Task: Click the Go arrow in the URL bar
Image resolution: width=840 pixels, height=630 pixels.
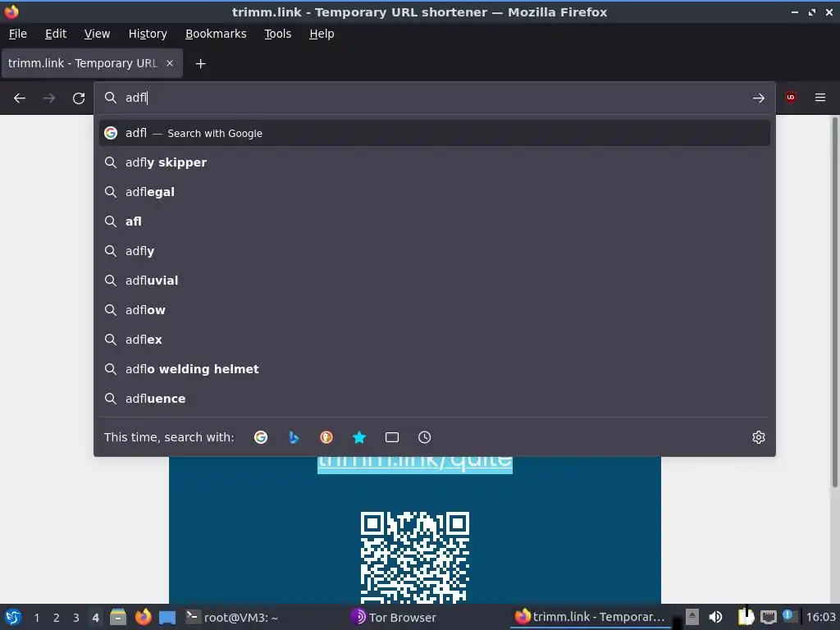Action: pos(758,98)
